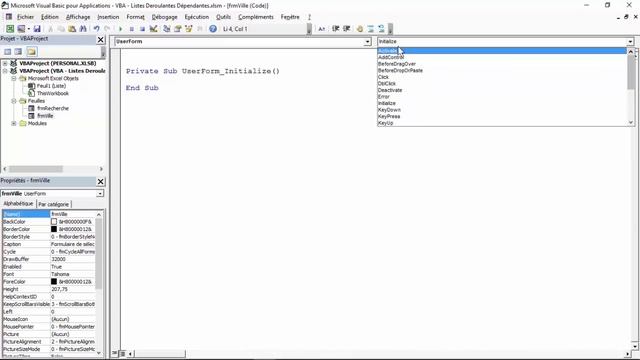Switch to the Par catégorie tab
The image size is (640, 360).
53,204
